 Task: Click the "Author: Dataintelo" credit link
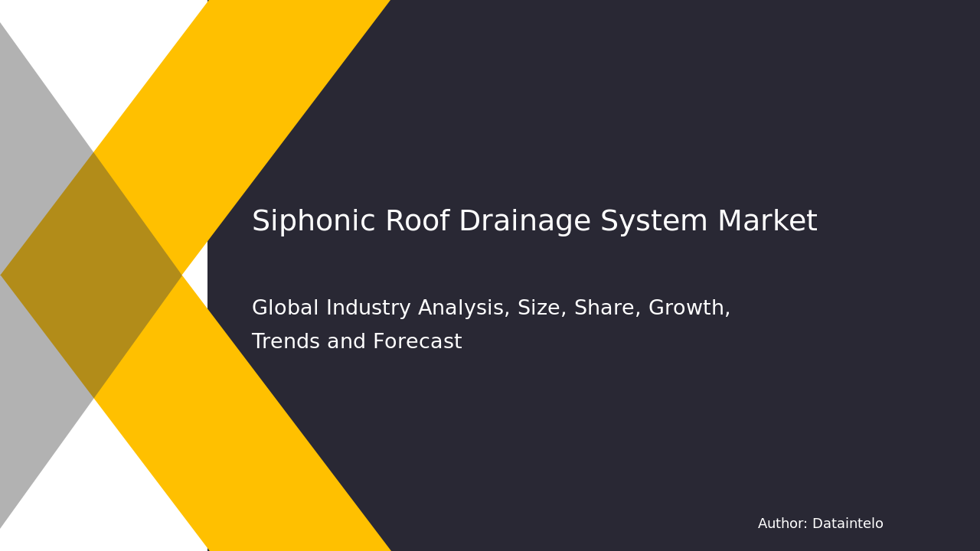tap(820, 523)
